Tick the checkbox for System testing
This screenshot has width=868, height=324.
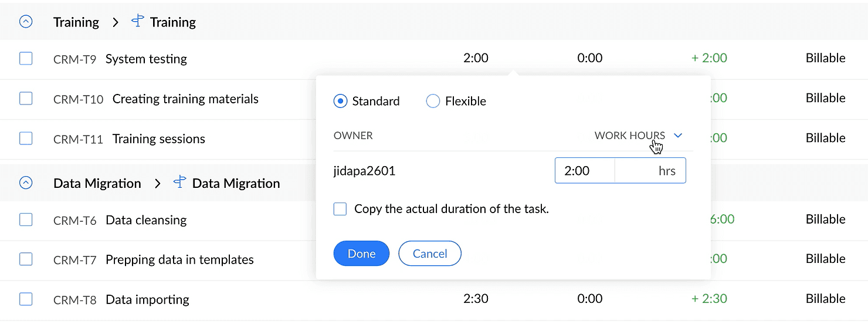tap(26, 59)
